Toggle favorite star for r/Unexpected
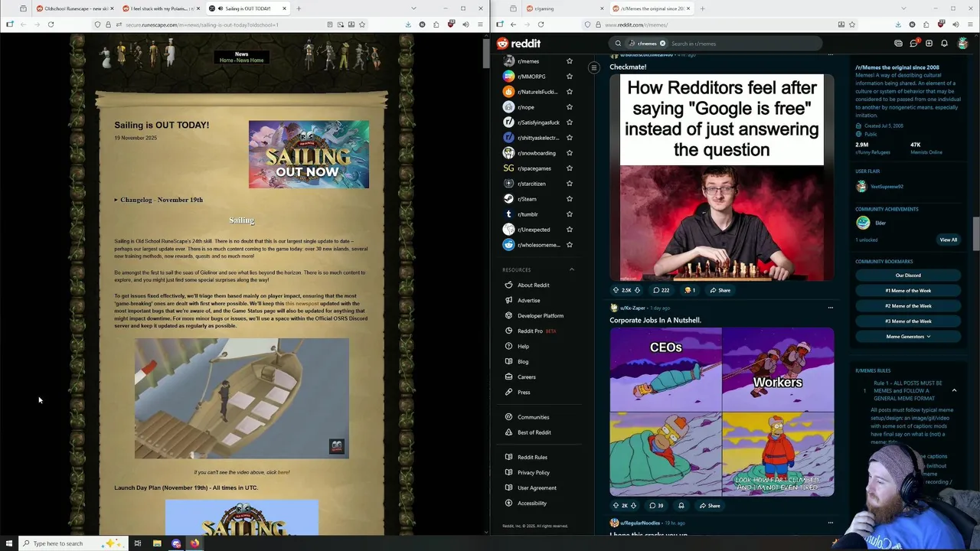Screen dimensions: 980x551 pyautogui.click(x=569, y=230)
